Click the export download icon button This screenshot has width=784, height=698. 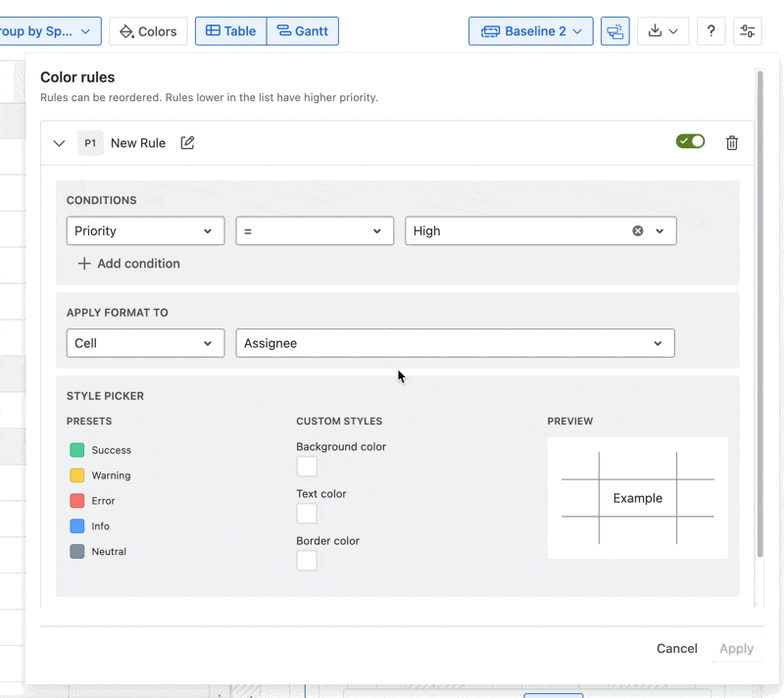pyautogui.click(x=662, y=31)
